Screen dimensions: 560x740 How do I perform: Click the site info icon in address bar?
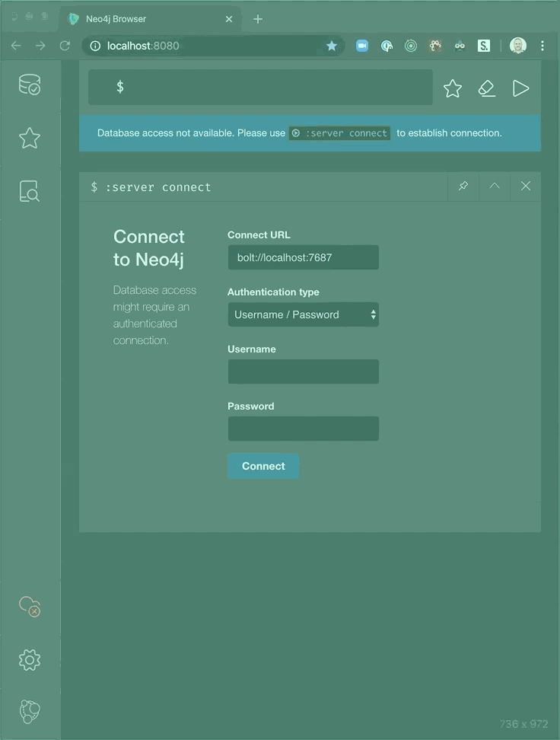click(95, 46)
